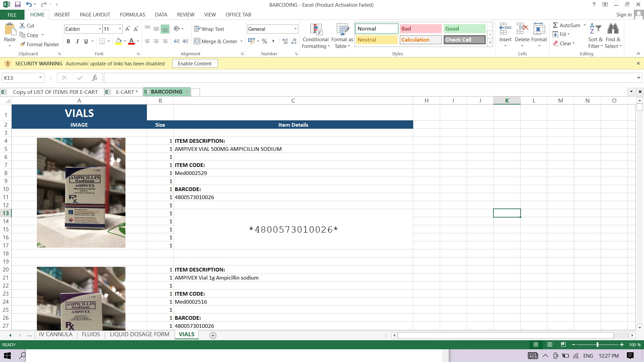This screenshot has height=362, width=644.
Task: Click the Find & Select binoculars icon
Action: pyautogui.click(x=613, y=29)
